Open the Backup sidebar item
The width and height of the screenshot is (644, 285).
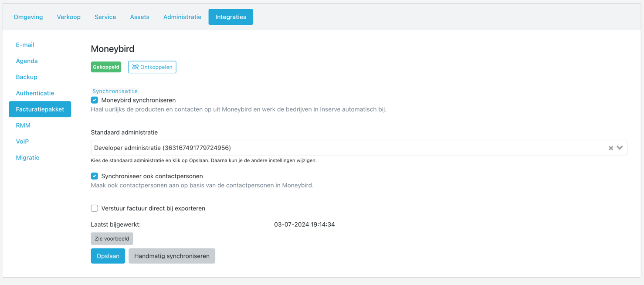27,77
